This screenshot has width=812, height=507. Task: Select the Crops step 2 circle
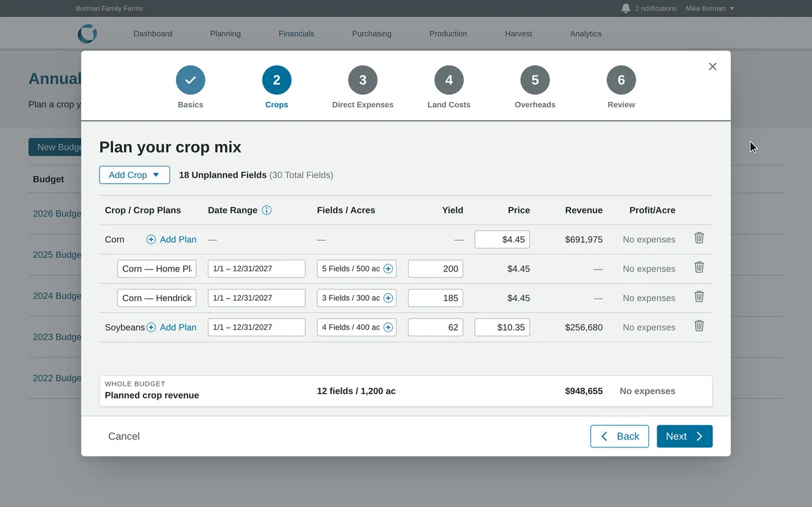click(x=277, y=80)
